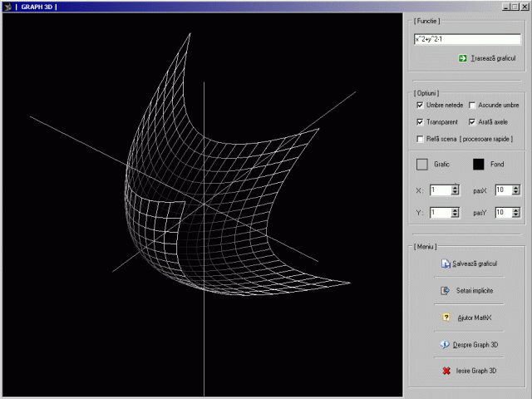The image size is (532, 399).
Task: Minimize the Graph 3D window
Action: point(506,7)
